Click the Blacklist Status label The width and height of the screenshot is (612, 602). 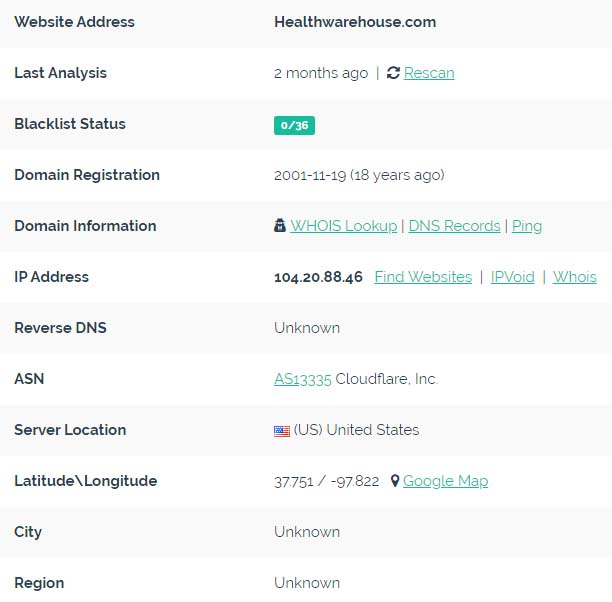click(x=70, y=124)
